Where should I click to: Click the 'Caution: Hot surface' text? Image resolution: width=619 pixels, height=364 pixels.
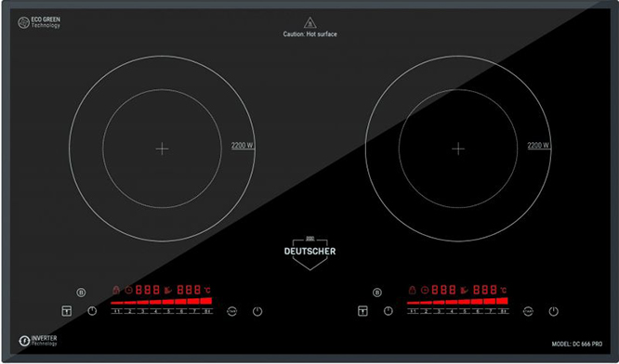[309, 34]
